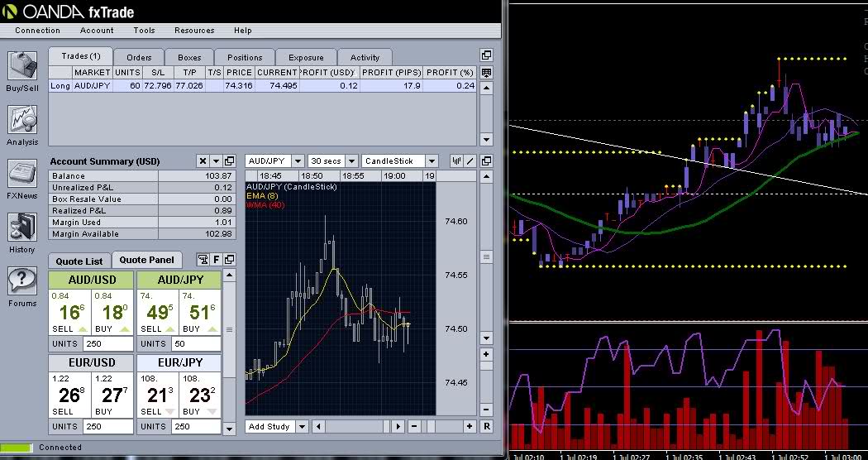
Task: Open the Add Study dropdown
Action: pyautogui.click(x=302, y=426)
